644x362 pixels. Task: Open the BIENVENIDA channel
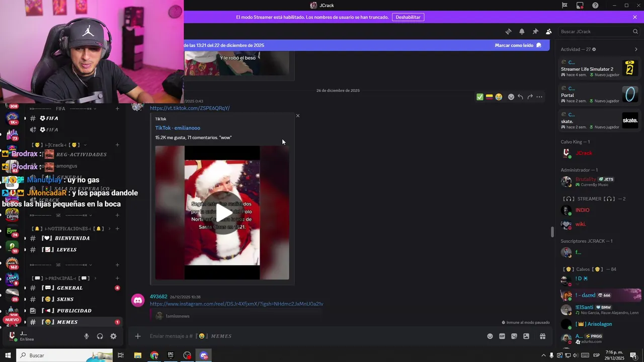pos(74,238)
